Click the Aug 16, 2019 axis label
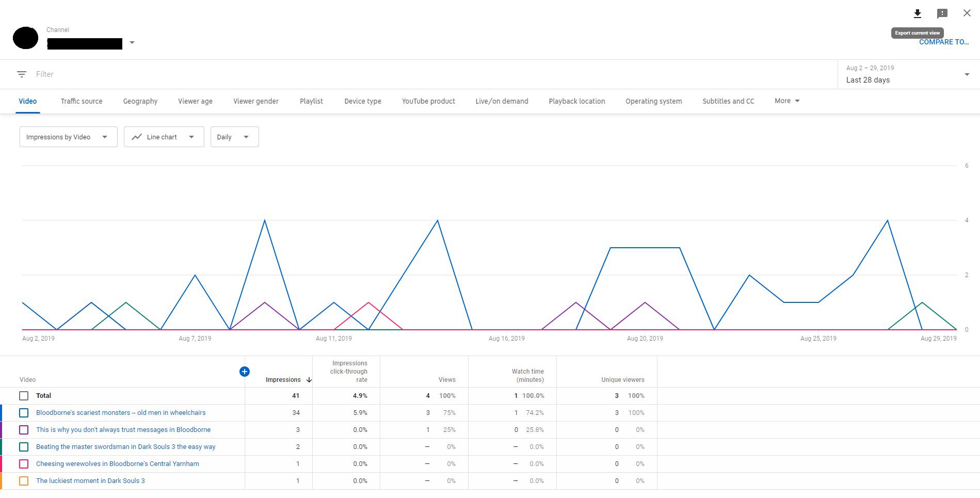This screenshot has width=980, height=498. [507, 339]
